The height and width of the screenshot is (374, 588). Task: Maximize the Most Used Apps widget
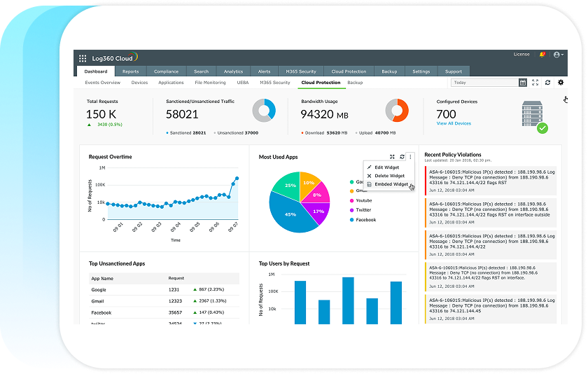(392, 157)
